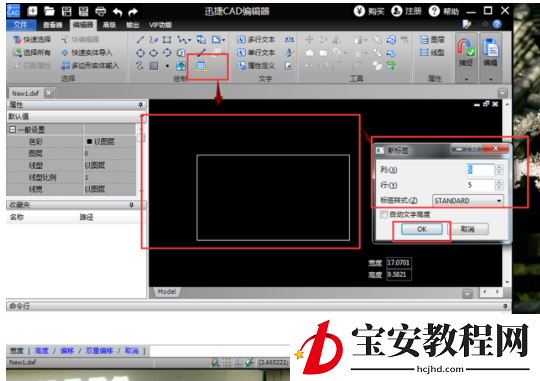Pin the 收藏夹 favorites panel
This screenshot has width=540, height=381.
[131, 205]
